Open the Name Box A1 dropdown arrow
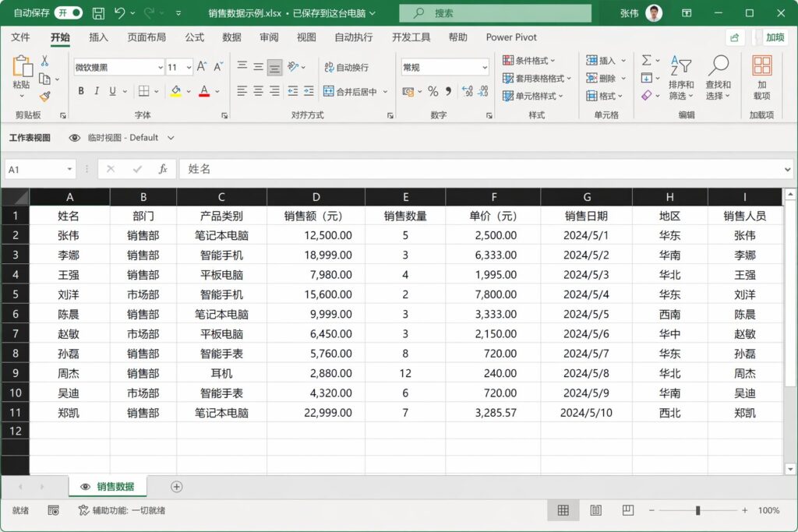 point(69,169)
